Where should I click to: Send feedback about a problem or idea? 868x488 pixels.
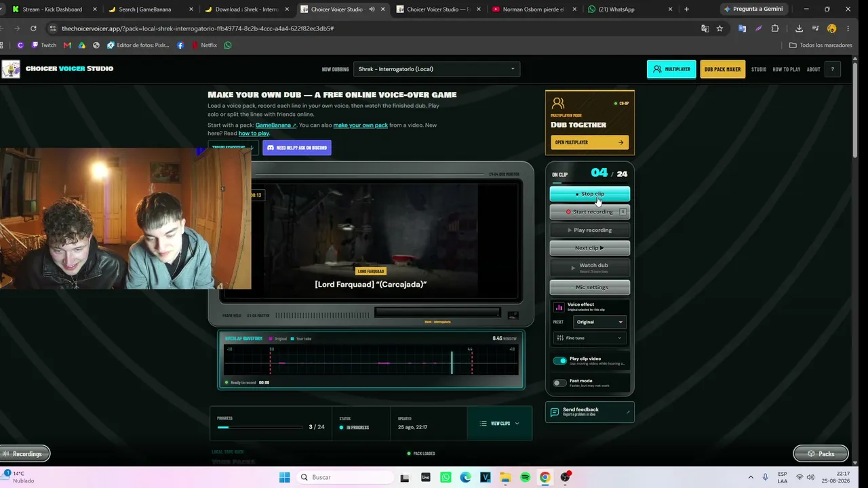(589, 412)
